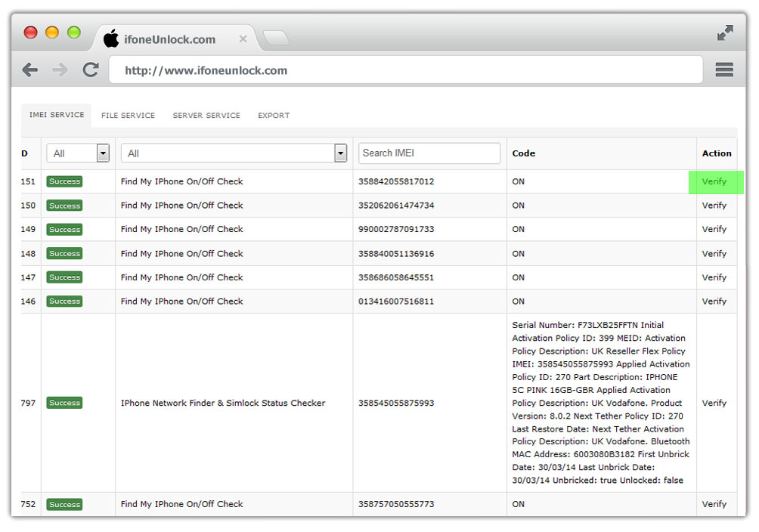
Task: Focus the address bar with ifoneunlock.com URL
Action: 406,70
